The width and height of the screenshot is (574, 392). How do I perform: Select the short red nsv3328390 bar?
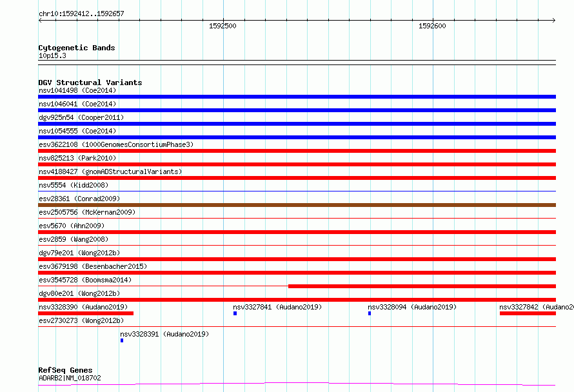click(86, 313)
